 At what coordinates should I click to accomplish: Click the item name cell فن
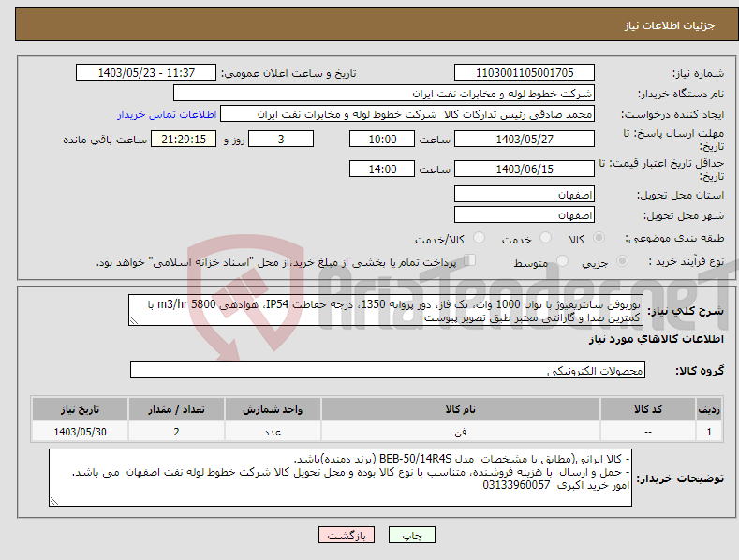click(x=461, y=432)
